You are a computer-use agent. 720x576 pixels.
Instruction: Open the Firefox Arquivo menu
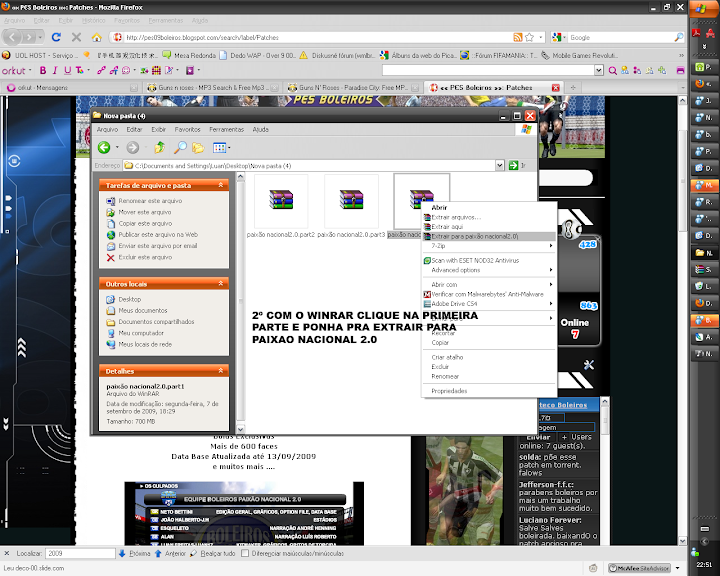[x=14, y=21]
